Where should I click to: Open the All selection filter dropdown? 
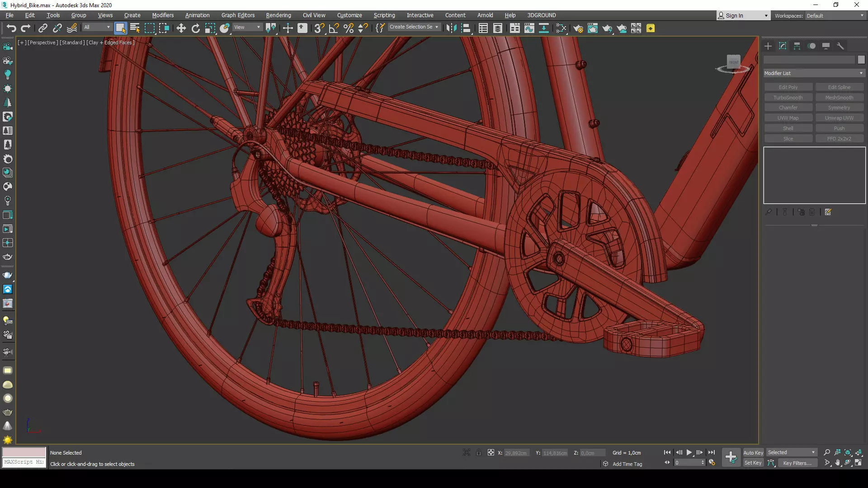(97, 28)
